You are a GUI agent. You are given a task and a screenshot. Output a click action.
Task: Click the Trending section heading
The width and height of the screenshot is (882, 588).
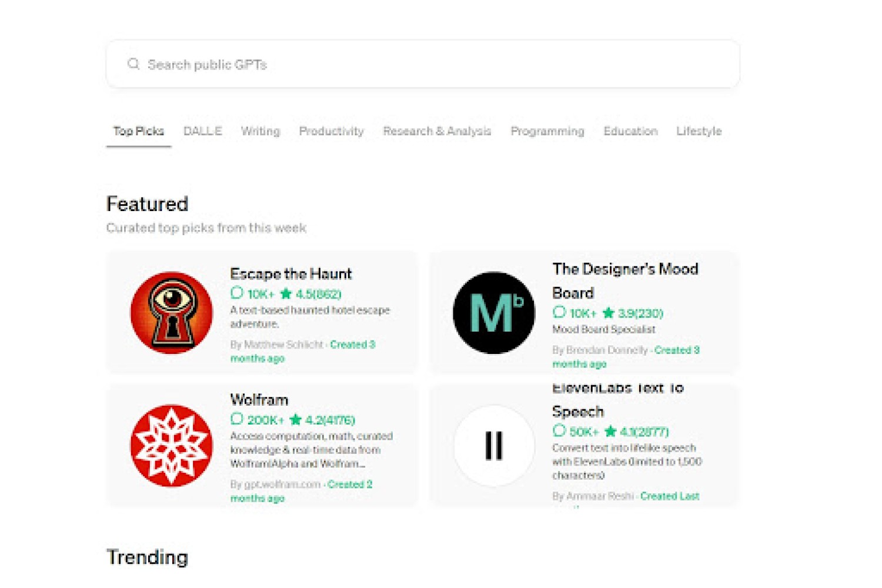coord(148,557)
